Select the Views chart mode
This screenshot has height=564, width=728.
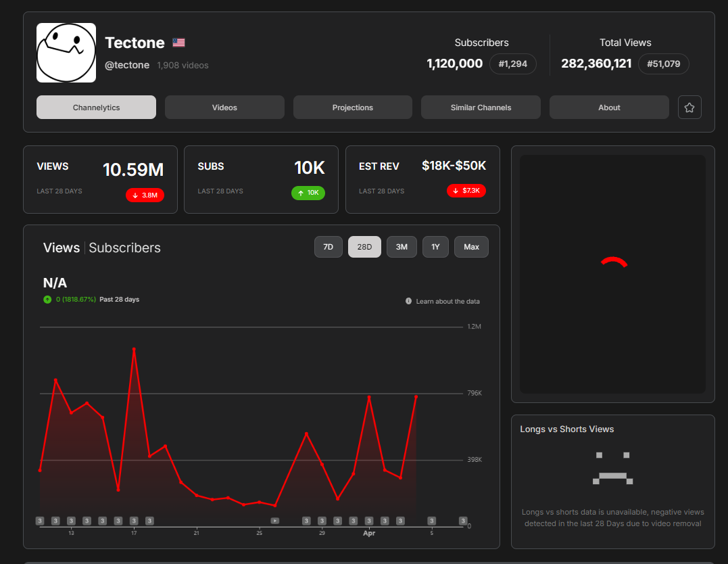(x=62, y=248)
